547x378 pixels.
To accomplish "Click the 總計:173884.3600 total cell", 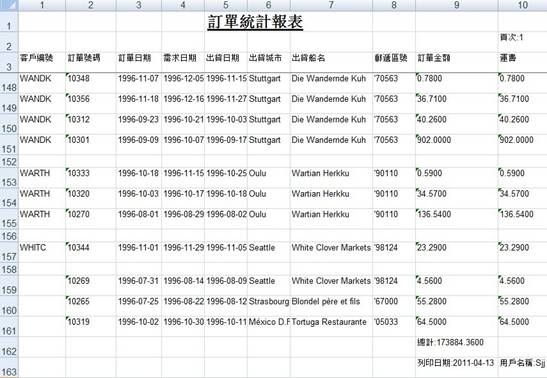I will tap(457, 347).
